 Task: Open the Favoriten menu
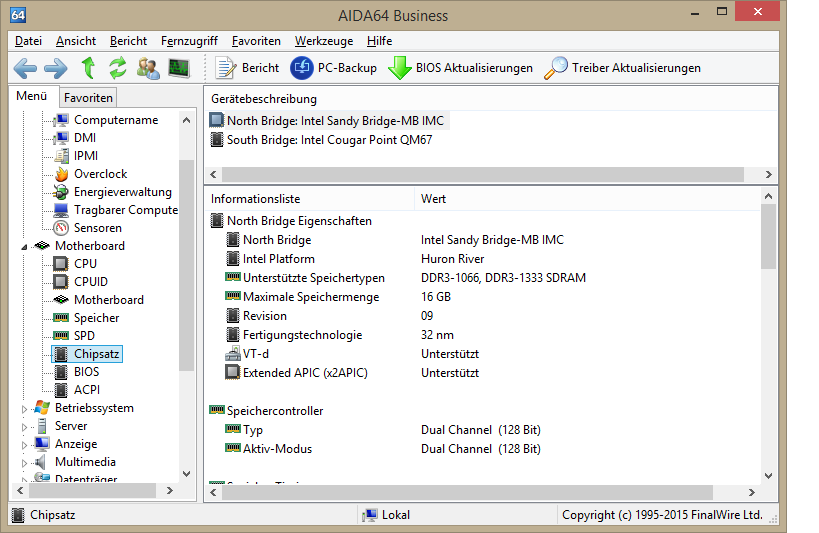point(256,41)
